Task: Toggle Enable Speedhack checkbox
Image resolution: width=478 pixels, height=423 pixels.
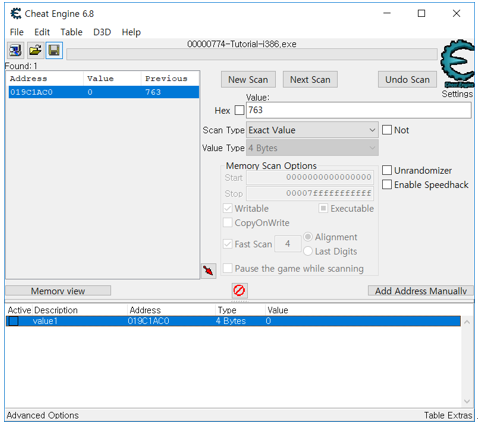Action: (387, 184)
